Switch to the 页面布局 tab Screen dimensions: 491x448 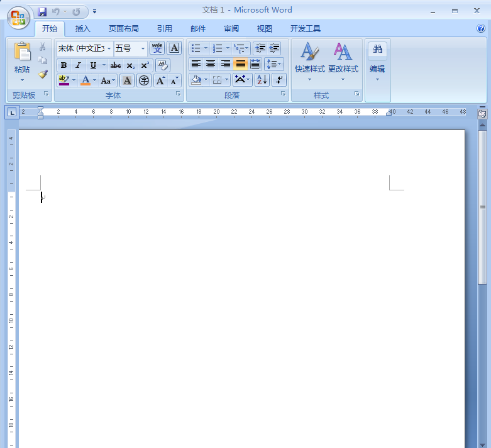coord(124,29)
